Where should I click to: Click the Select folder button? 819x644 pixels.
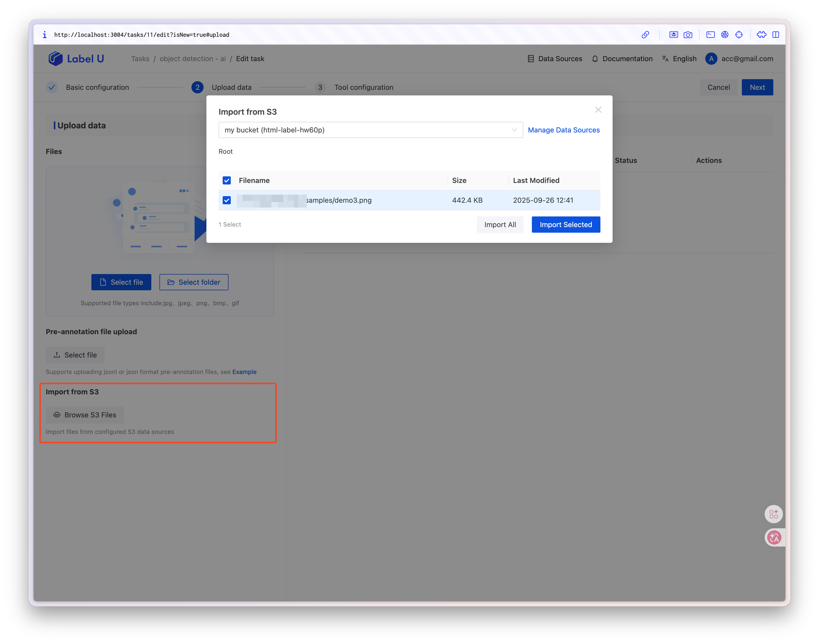tap(193, 282)
